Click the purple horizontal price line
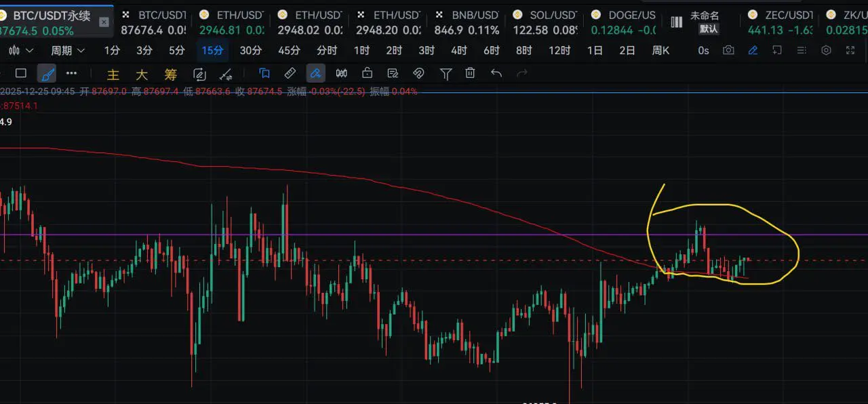 [434, 235]
